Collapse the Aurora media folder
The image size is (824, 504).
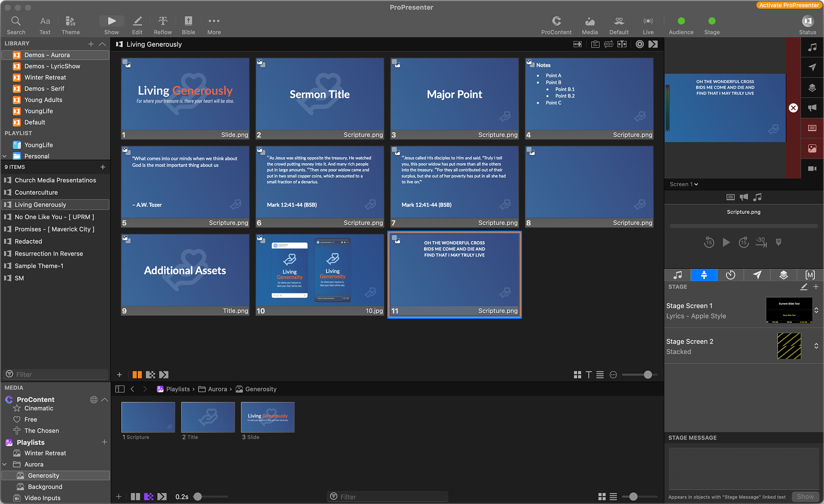[5, 464]
